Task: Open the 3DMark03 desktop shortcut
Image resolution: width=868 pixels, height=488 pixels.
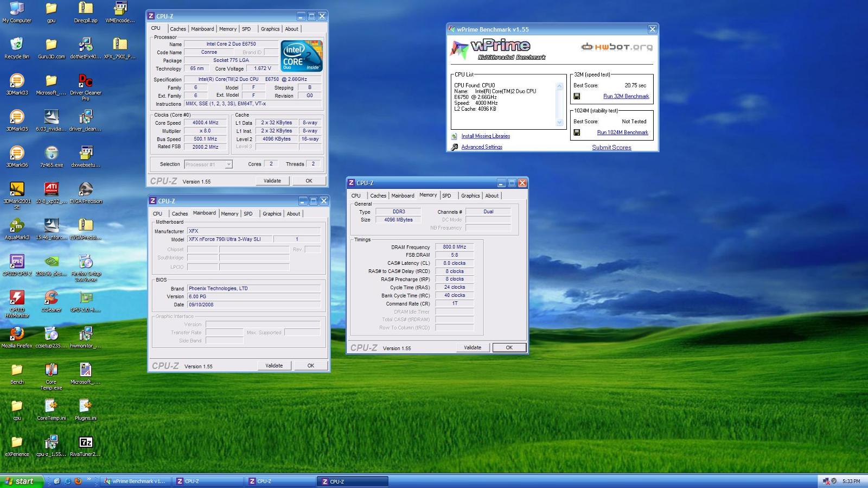Action: 17,85
